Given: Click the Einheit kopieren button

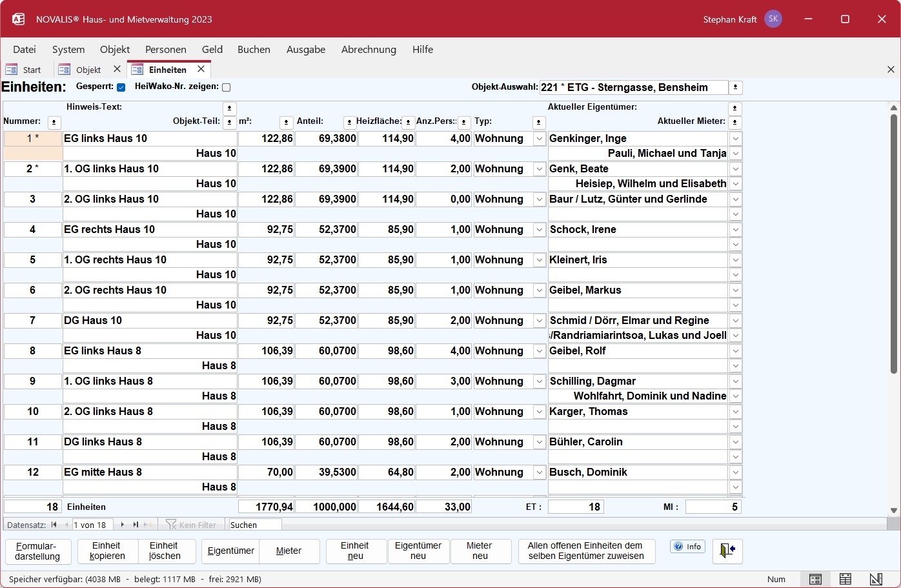Looking at the screenshot, I should pyautogui.click(x=106, y=551).
